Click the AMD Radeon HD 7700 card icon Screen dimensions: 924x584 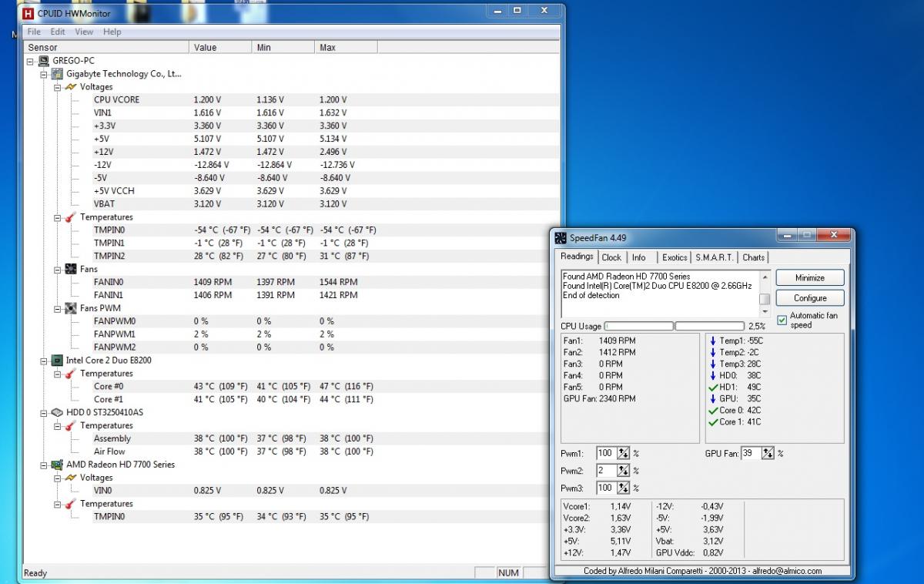(57, 465)
